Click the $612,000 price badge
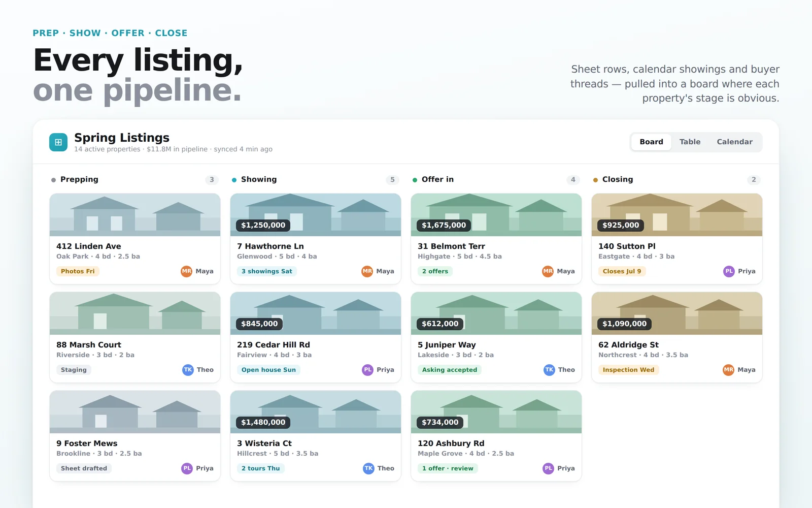 coord(440,324)
